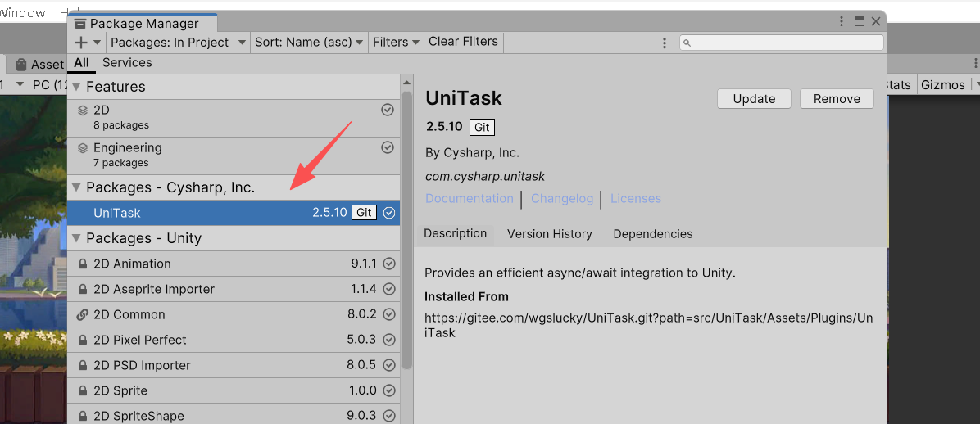Open the Window menu in the editor menu bar
This screenshot has width=980, height=424.
23,12
